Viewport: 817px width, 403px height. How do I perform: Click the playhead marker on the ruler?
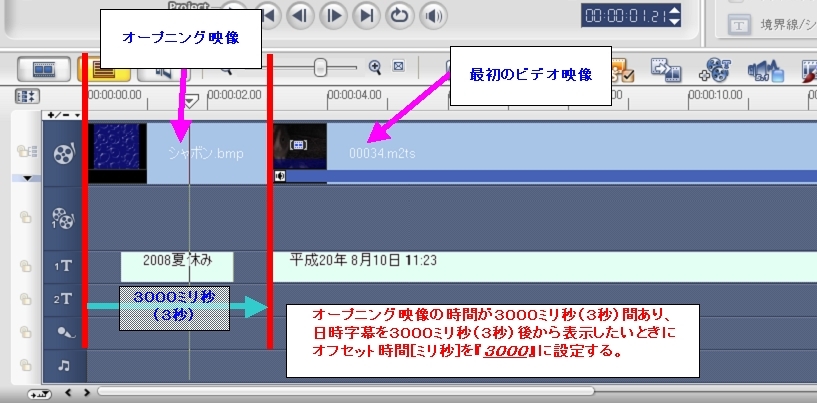pos(191,101)
